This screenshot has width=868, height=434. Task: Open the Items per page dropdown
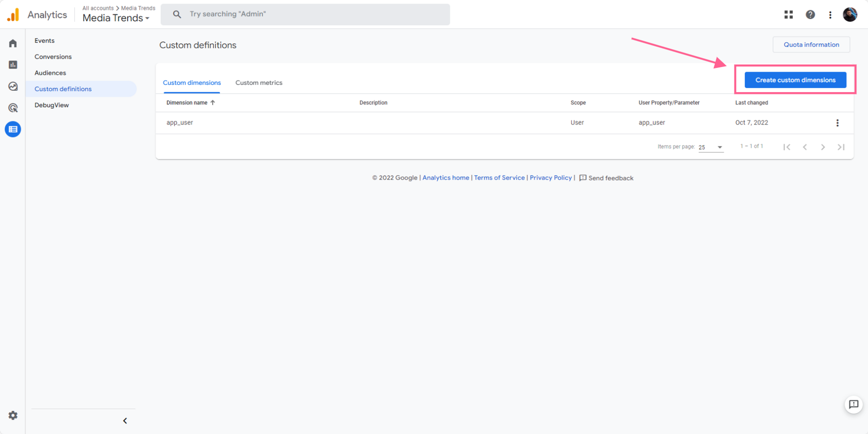point(710,147)
